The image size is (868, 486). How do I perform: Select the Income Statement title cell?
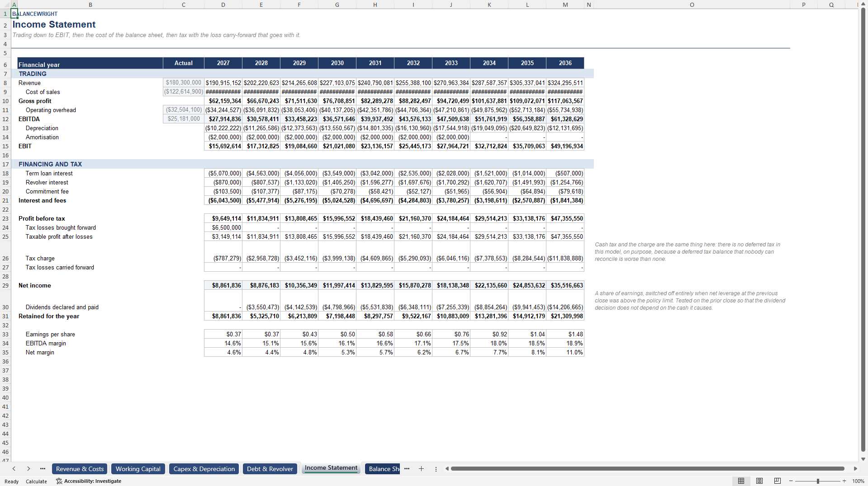coord(54,24)
